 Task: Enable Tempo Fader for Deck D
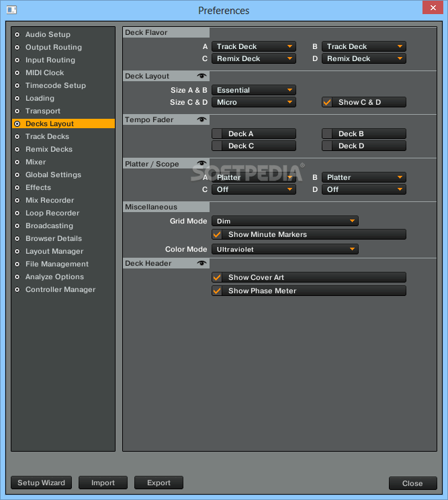[327, 146]
